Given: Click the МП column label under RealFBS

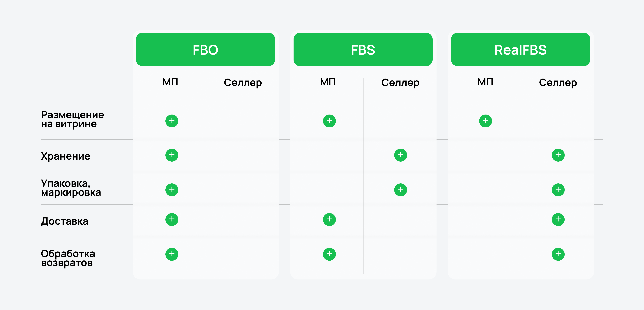Looking at the screenshot, I should tap(485, 82).
